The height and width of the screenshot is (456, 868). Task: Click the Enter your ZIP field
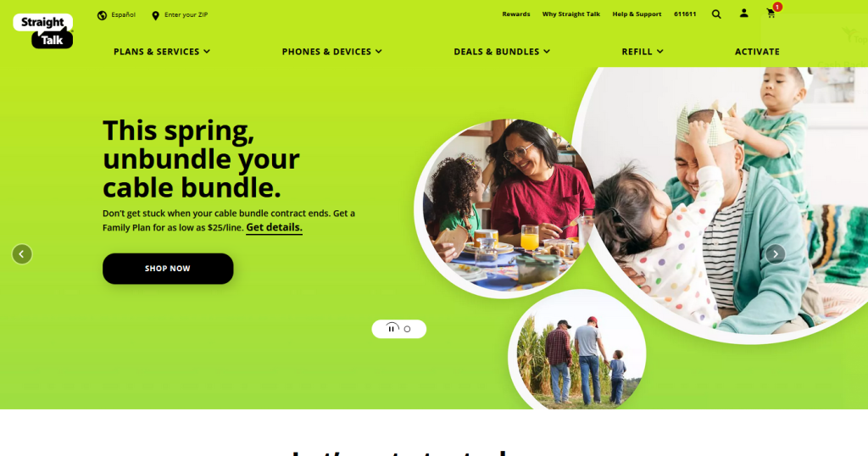(186, 15)
